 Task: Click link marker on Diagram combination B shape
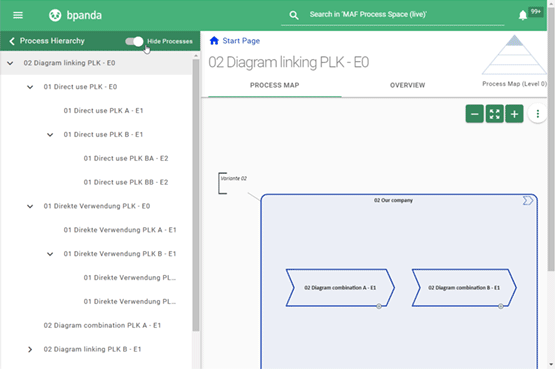tap(501, 306)
